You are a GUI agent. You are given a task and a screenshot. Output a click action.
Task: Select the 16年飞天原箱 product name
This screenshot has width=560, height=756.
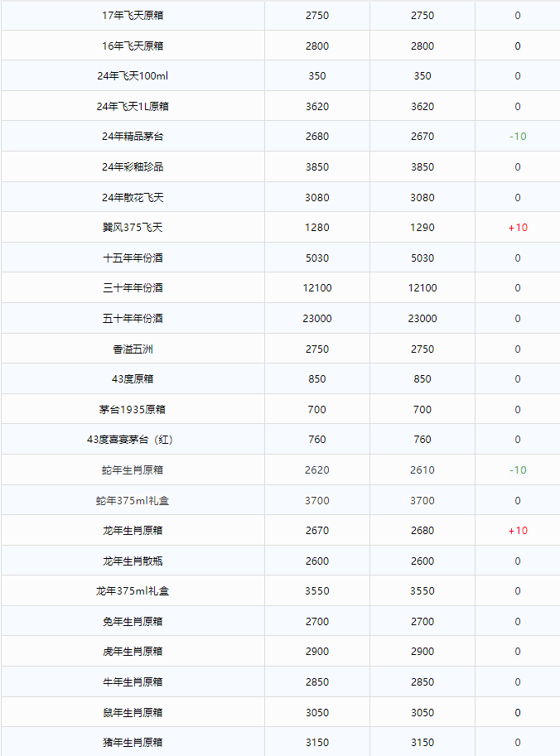pyautogui.click(x=133, y=46)
